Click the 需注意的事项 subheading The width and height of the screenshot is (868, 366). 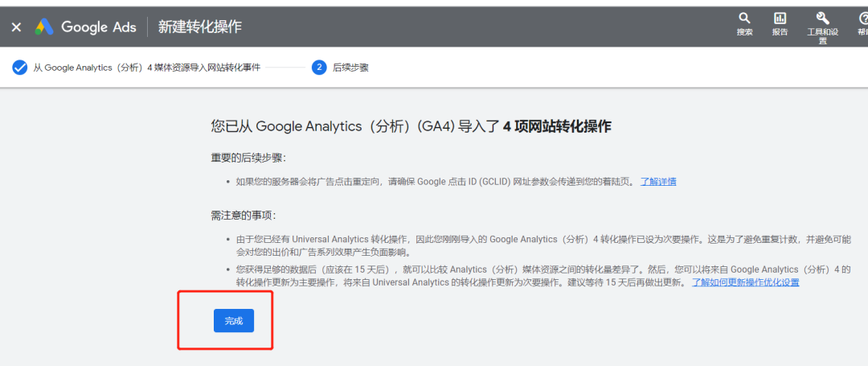243,215
